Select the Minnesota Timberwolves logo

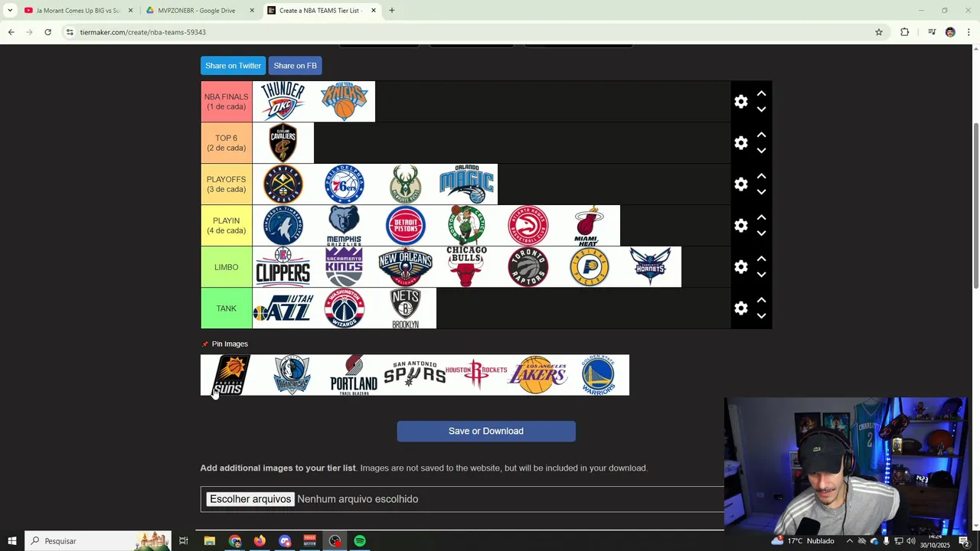[x=283, y=226]
